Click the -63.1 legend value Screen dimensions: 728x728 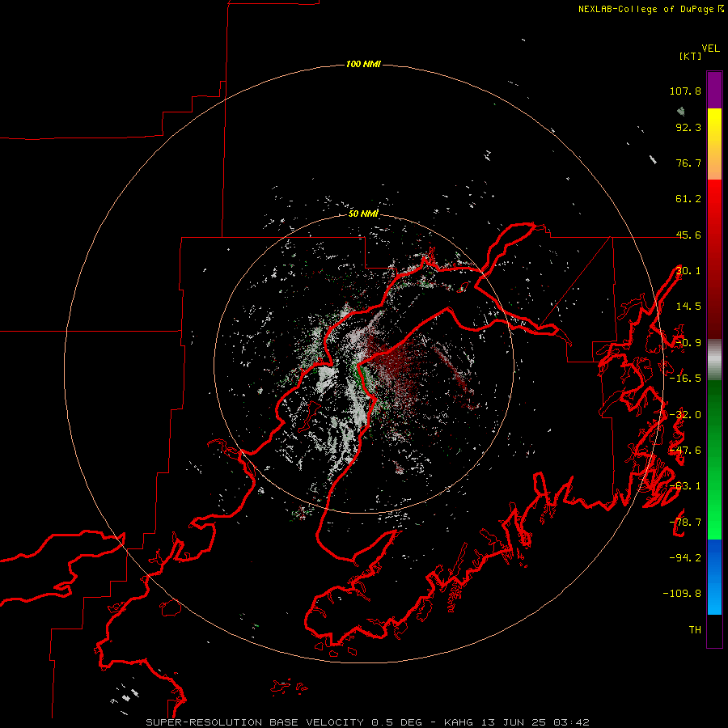(685, 486)
